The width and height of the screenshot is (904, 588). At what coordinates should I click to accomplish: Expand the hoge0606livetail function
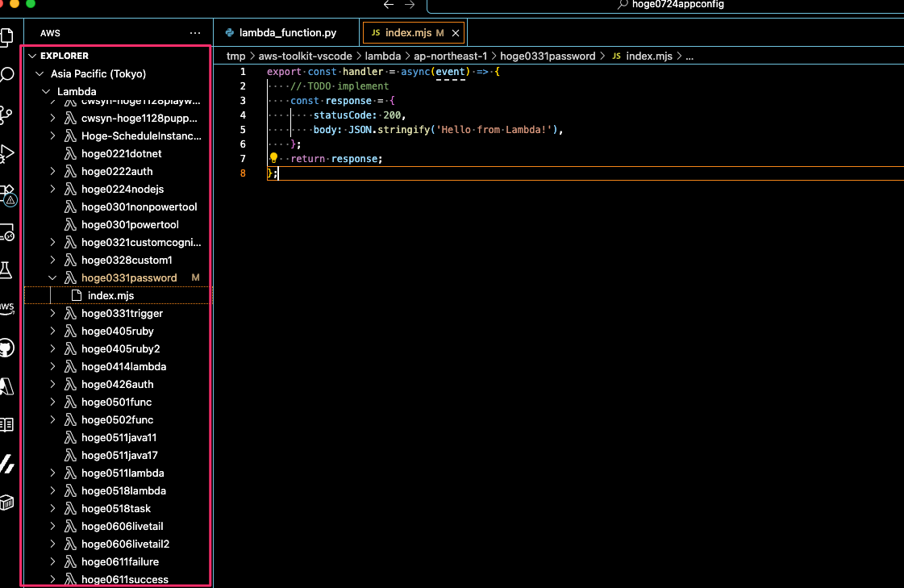pos(52,527)
